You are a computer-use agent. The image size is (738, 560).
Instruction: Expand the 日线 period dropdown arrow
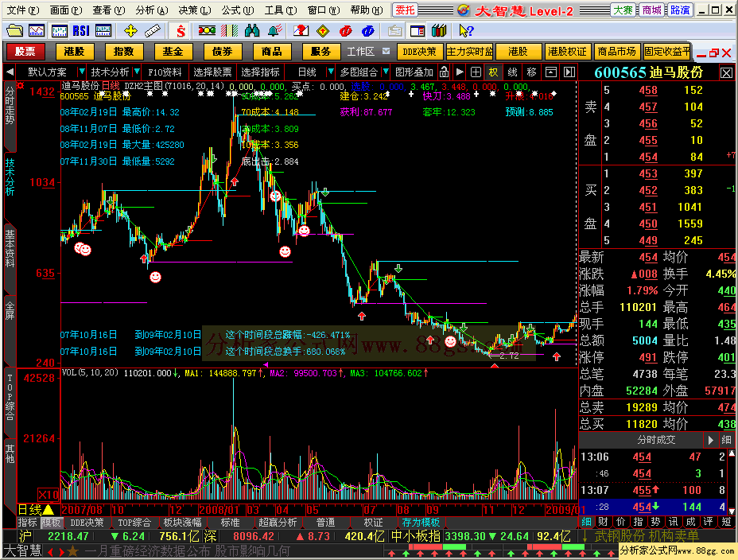(x=330, y=72)
